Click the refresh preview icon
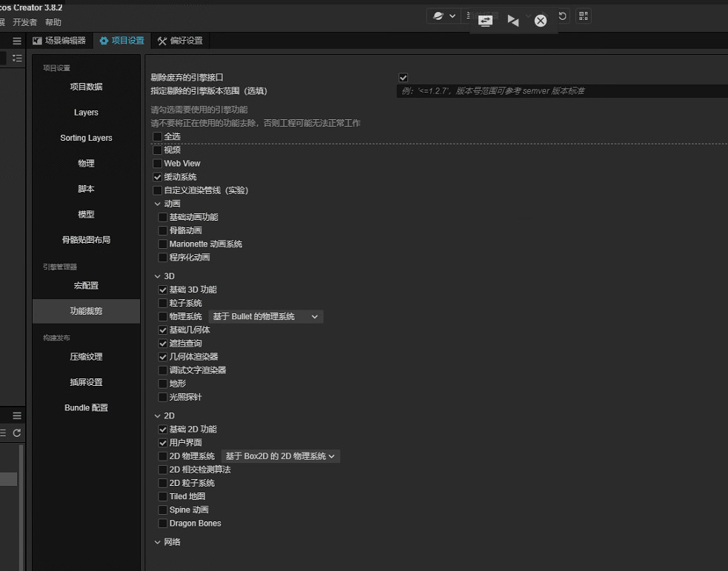The height and width of the screenshot is (571, 728). point(562,16)
